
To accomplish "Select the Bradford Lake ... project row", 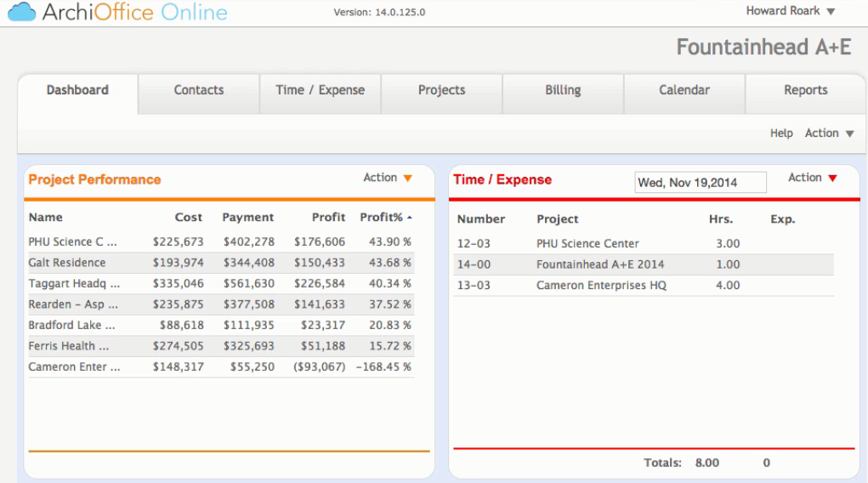I will click(221, 325).
